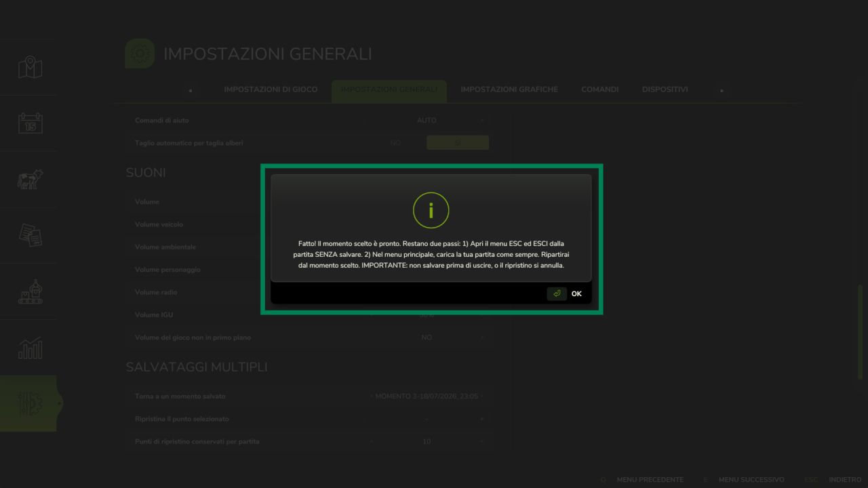868x488 pixels.
Task: Click the green info icon in dialog
Action: coord(431,211)
